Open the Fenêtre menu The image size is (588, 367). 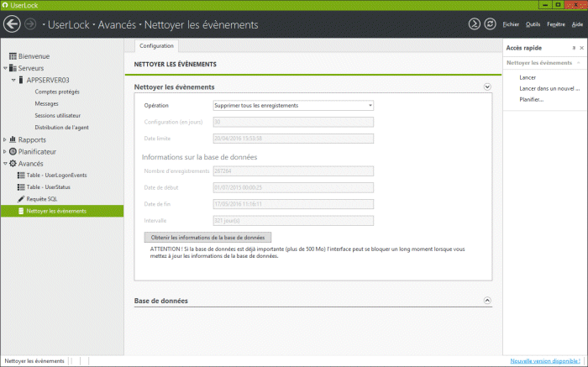point(556,24)
